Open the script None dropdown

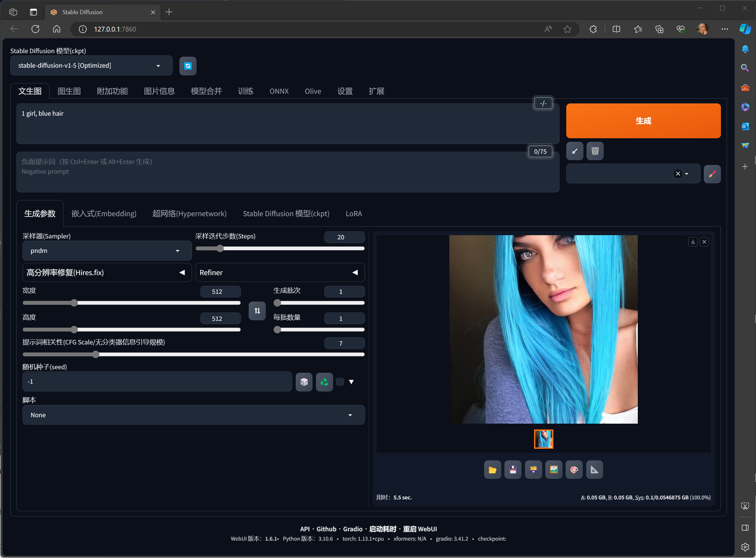(193, 415)
